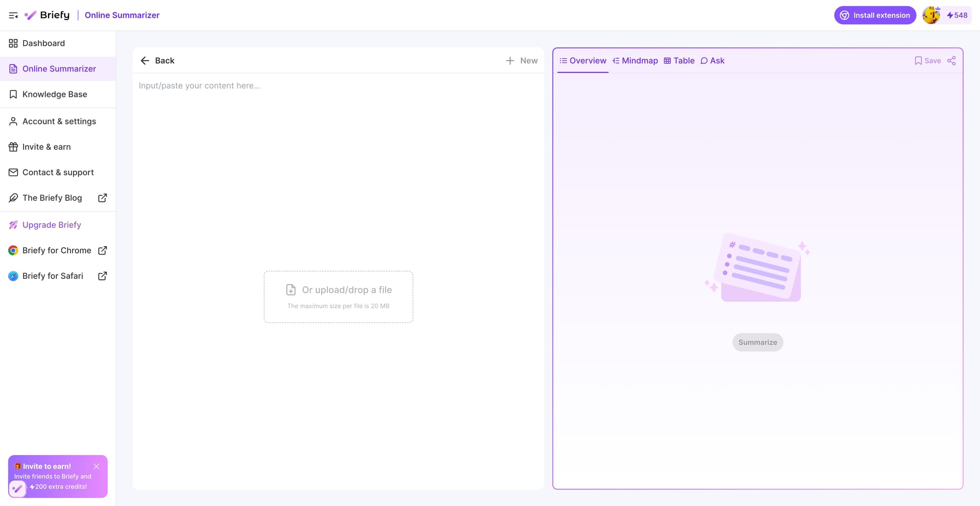The image size is (980, 506).
Task: Click the Online Summarizer header title
Action: [122, 15]
